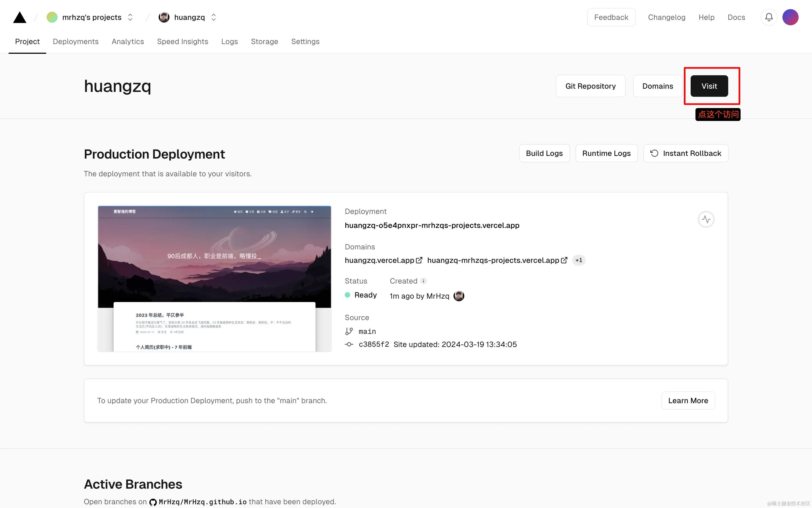The width and height of the screenshot is (812, 508).
Task: Click the deployment preview thumbnail
Action: click(214, 278)
